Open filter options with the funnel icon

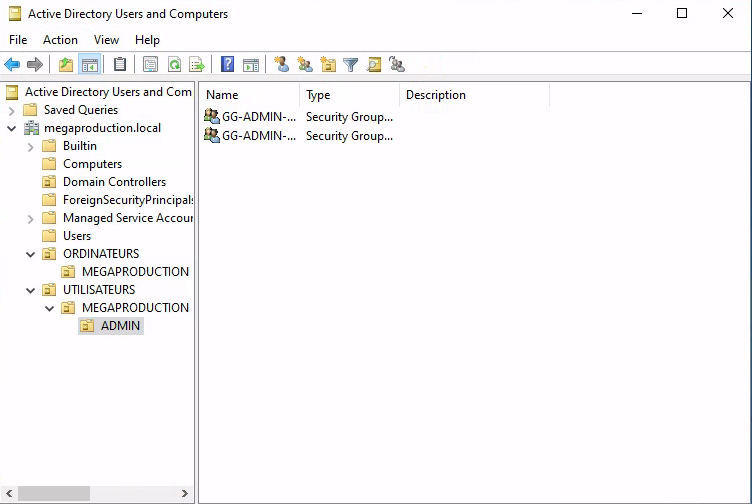click(x=351, y=65)
